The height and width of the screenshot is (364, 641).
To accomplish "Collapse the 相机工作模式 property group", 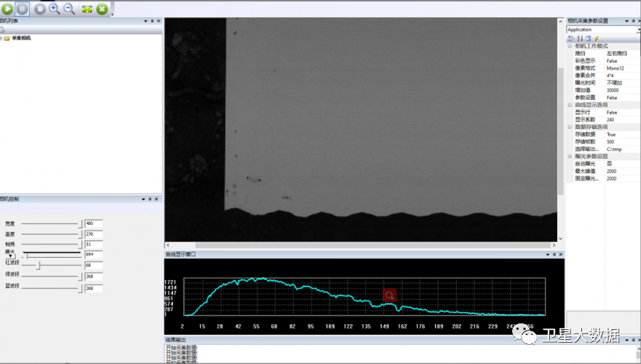I will pos(570,46).
